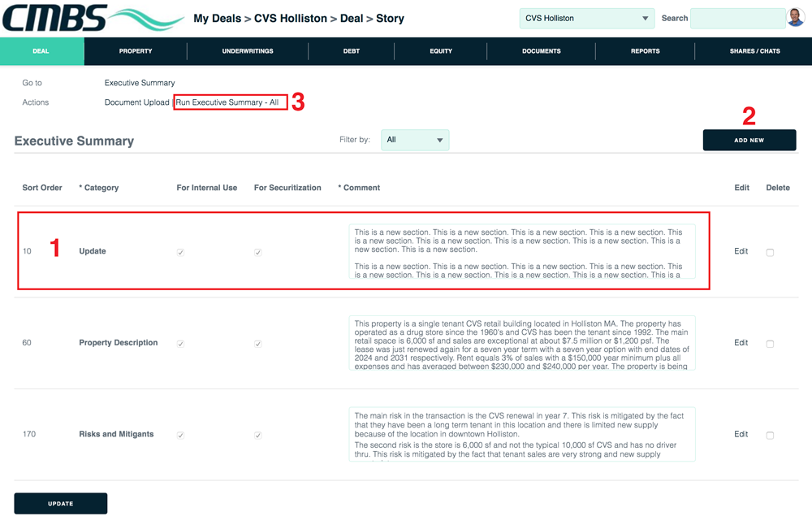Click Edit for the Update row
This screenshot has height=525, width=812.
click(x=741, y=251)
